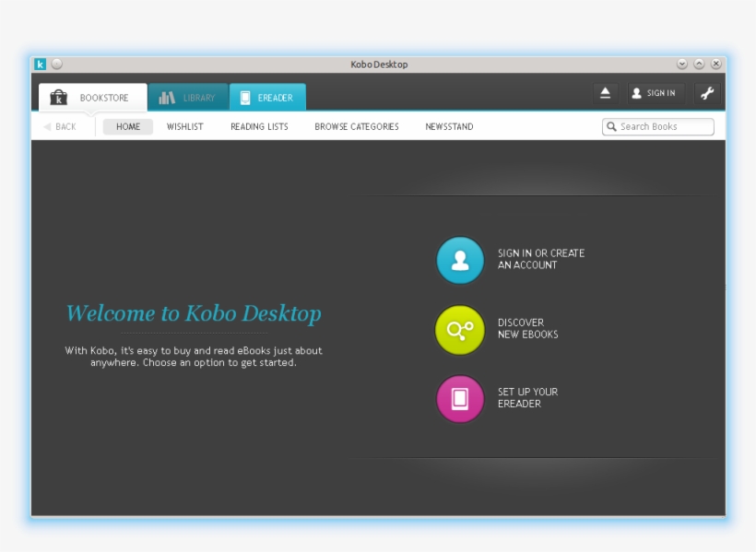
Task: Visit the Newsstand section
Action: tap(449, 126)
